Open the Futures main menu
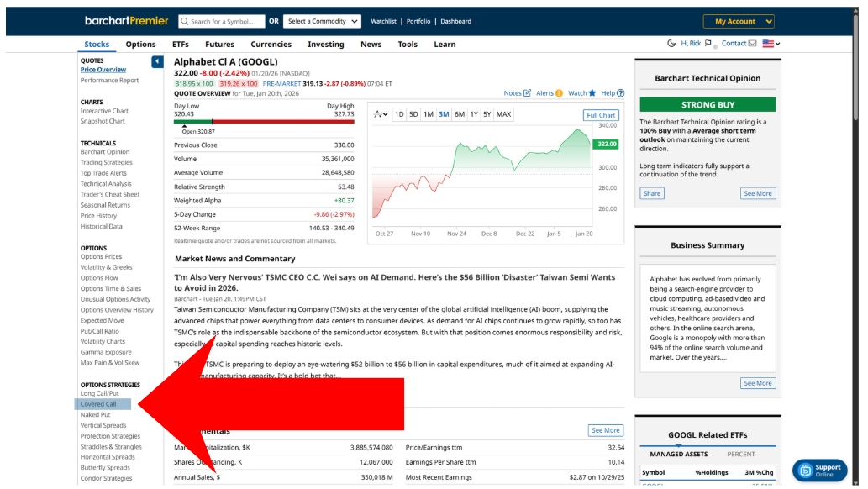868x489 pixels. tap(220, 45)
